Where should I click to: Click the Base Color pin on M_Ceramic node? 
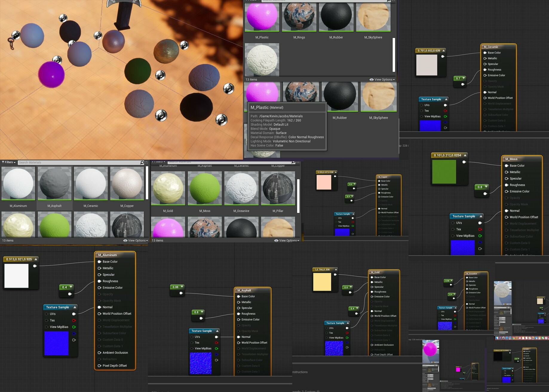pyautogui.click(x=486, y=53)
